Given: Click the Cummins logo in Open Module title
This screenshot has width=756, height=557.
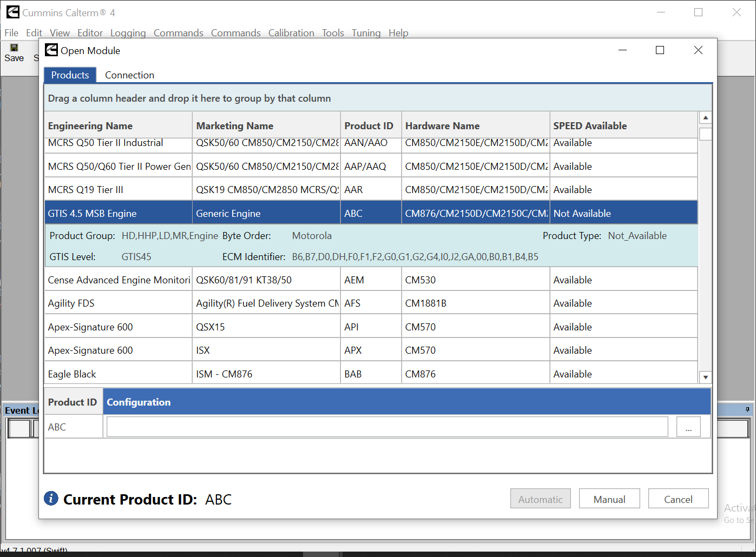Looking at the screenshot, I should tap(51, 50).
